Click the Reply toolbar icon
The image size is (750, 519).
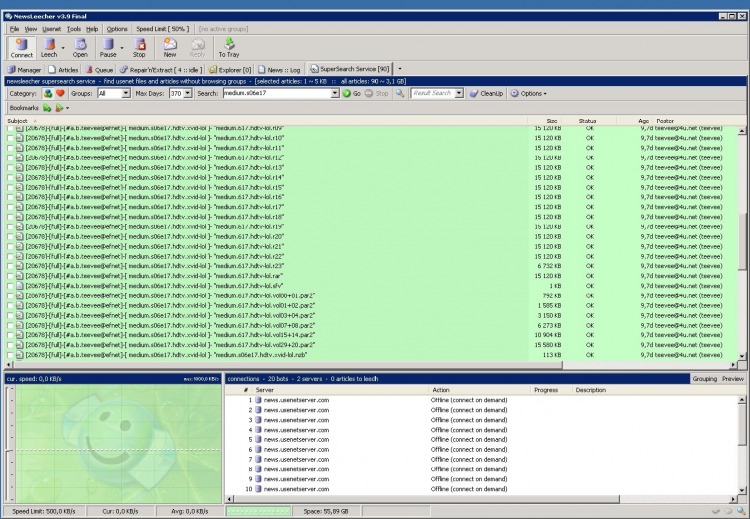(198, 44)
